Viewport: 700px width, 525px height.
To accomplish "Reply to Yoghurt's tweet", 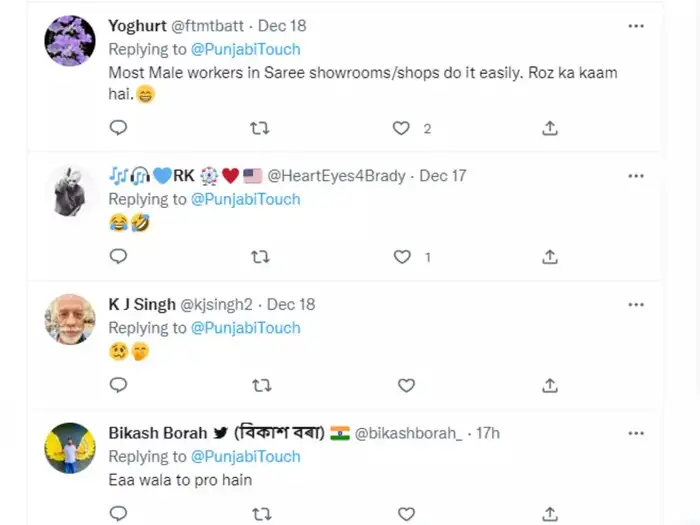I will [118, 128].
